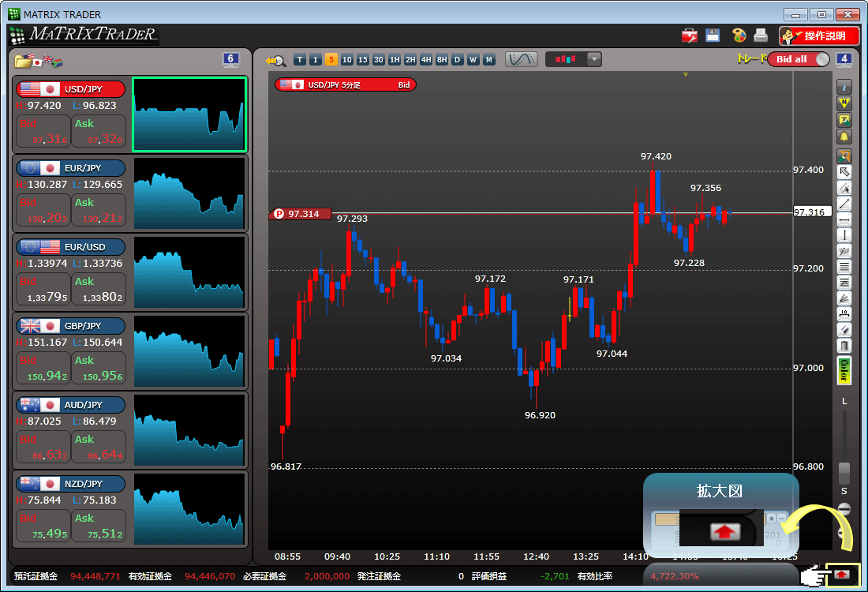Screen dimensions: 868x592
Task: Click the P 97.314 position marker
Action: pos(300,214)
